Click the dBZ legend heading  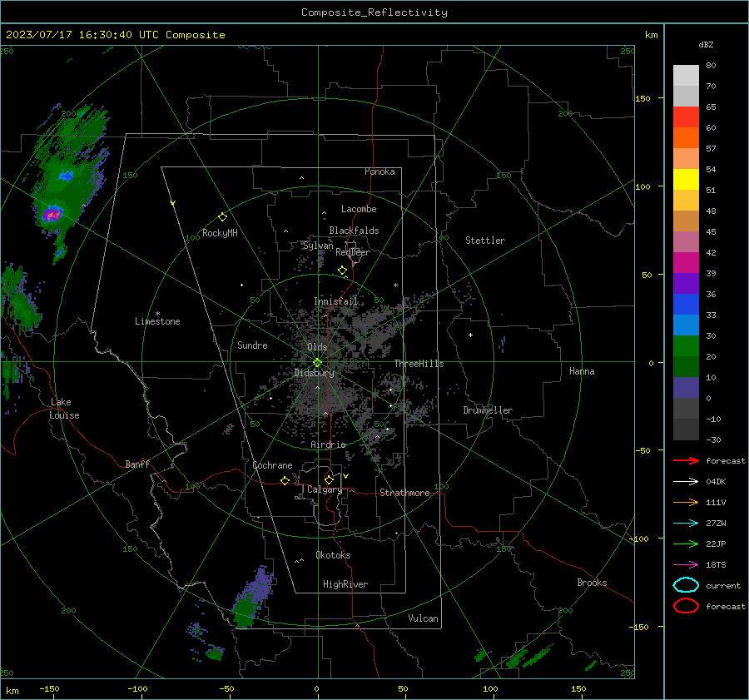tap(706, 45)
